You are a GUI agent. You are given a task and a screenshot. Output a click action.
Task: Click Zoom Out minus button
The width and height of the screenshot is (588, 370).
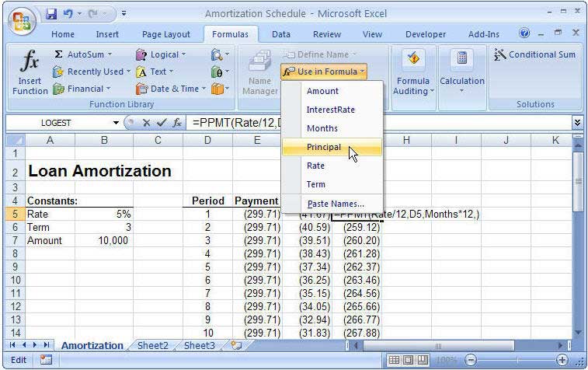[x=470, y=361]
